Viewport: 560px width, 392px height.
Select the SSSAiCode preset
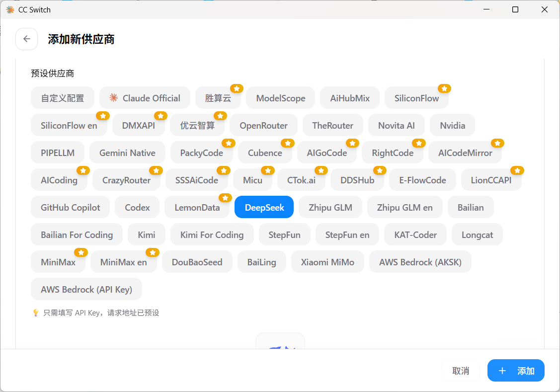[x=196, y=180]
